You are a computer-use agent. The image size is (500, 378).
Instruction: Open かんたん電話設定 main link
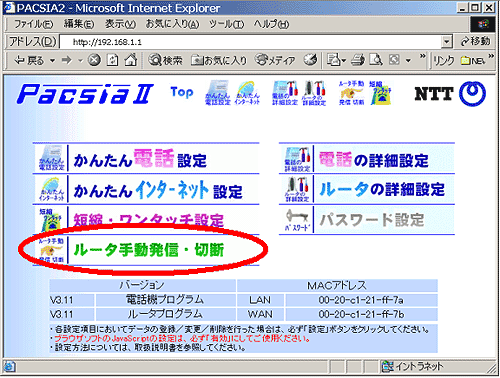[140, 159]
